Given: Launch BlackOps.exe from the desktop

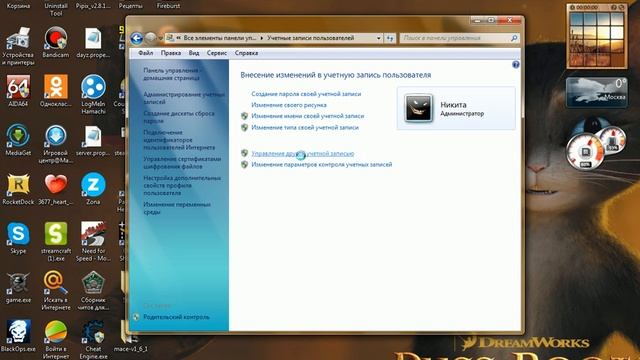Looking at the screenshot, I should tap(18, 336).
